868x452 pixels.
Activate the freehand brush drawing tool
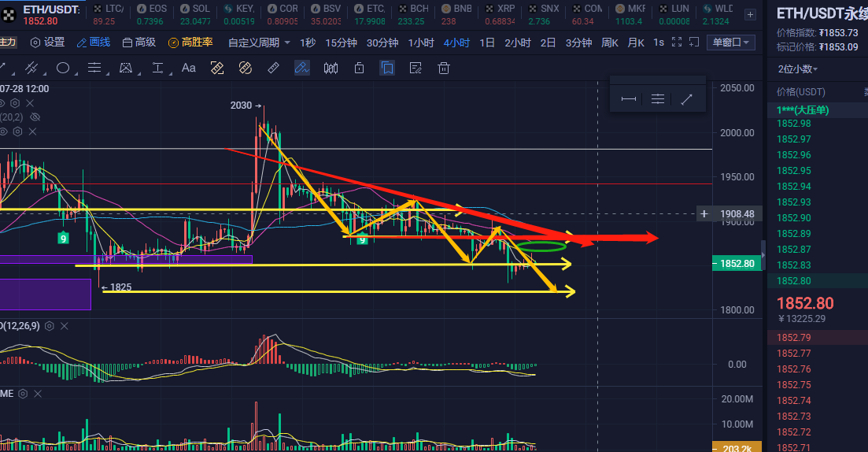pos(301,69)
